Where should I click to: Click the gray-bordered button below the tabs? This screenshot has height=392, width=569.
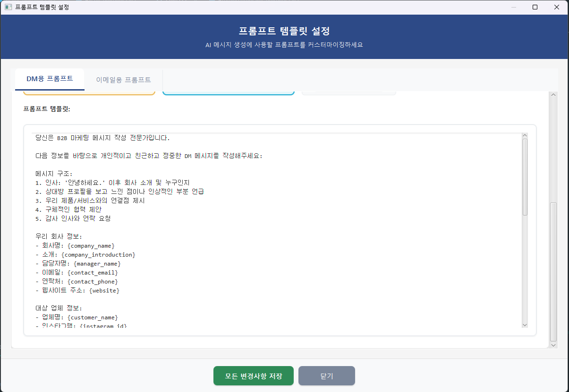click(x=348, y=93)
